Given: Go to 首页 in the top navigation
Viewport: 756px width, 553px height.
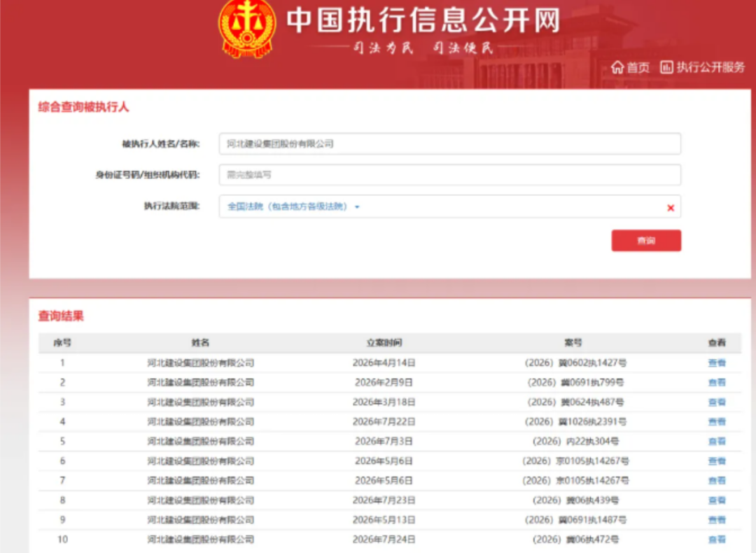Looking at the screenshot, I should pyautogui.click(x=638, y=67).
